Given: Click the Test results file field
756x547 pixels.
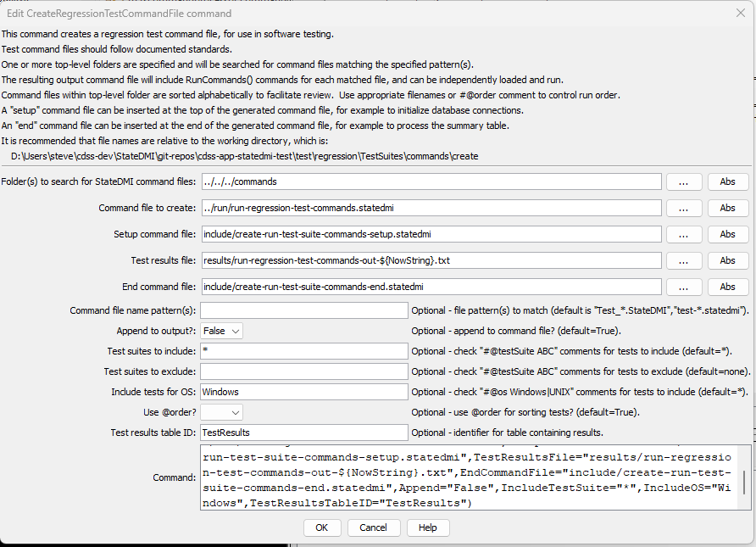Looking at the screenshot, I should (431, 260).
